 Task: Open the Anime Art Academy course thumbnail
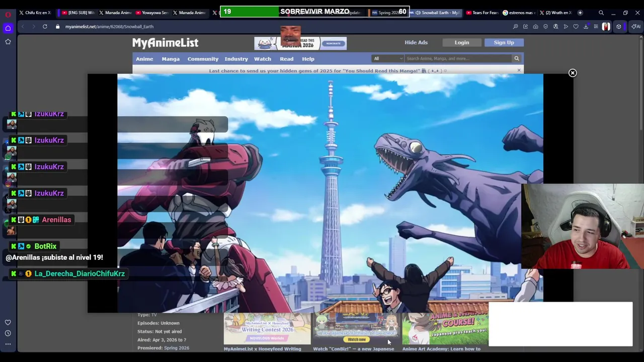[x=445, y=329]
